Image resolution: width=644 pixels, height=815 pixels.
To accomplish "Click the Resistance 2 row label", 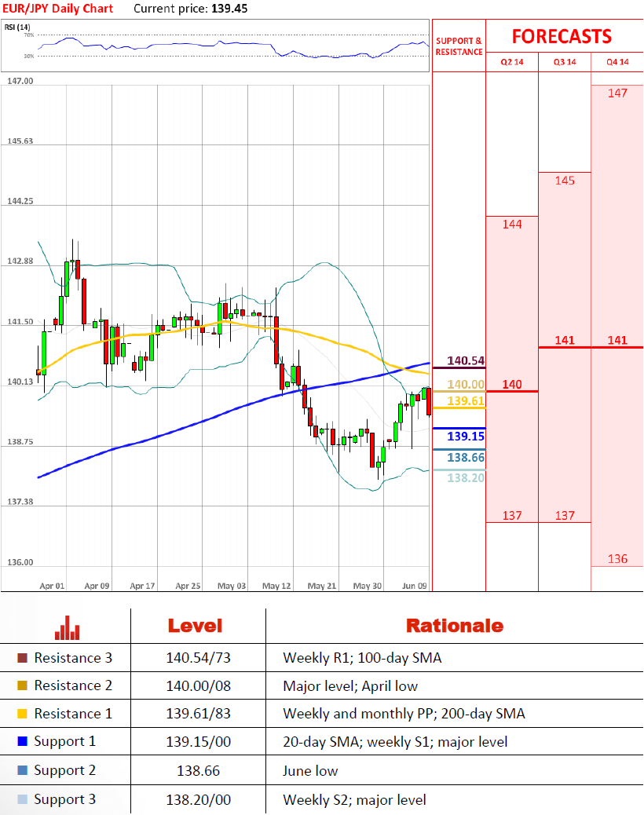I will point(73,685).
